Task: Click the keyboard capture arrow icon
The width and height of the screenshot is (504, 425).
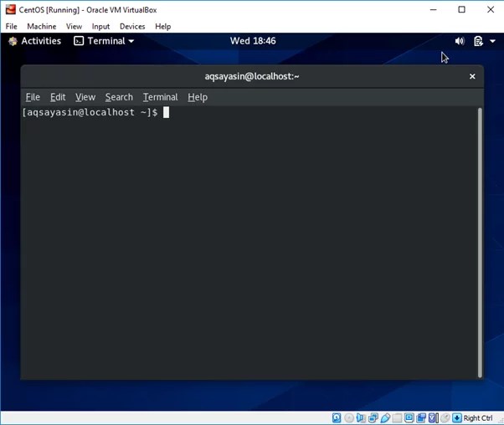Action: coord(457,417)
